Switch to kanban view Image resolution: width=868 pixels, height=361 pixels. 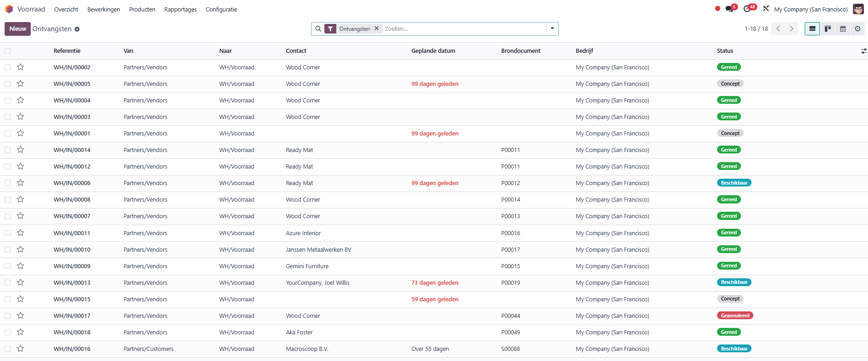[828, 29]
